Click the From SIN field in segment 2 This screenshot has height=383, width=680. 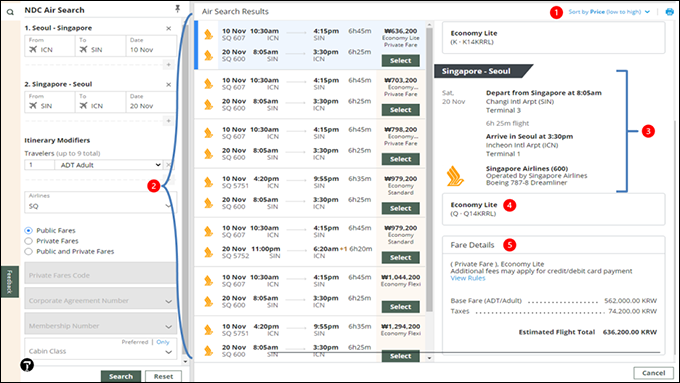point(49,102)
